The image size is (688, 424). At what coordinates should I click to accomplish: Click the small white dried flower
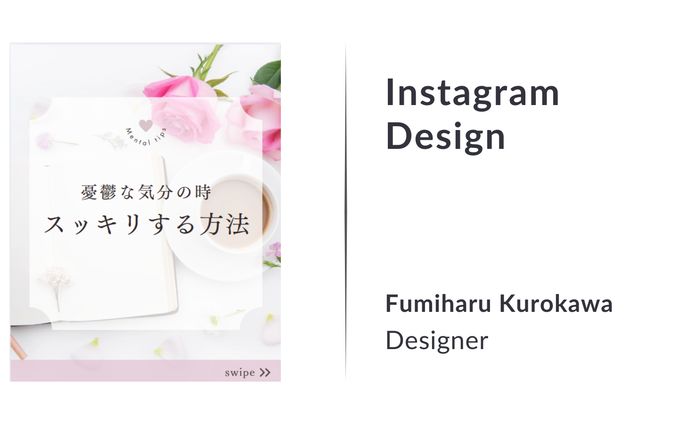(x=57, y=284)
